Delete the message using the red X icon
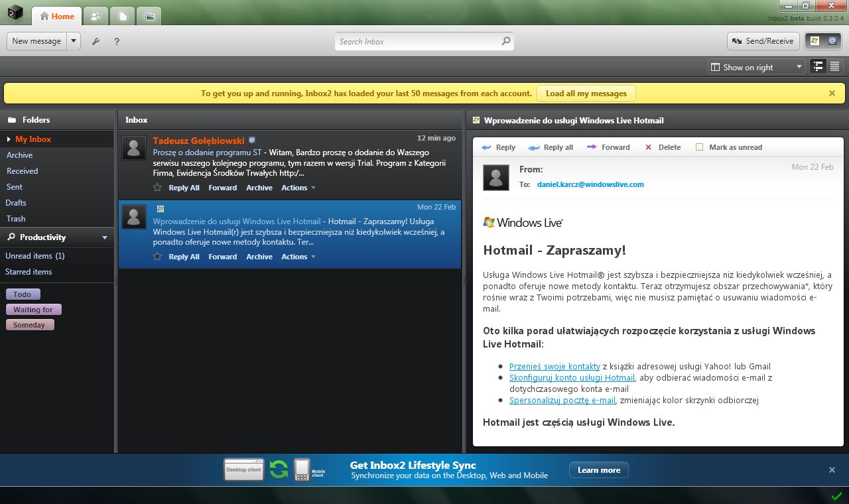The height and width of the screenshot is (504, 849). (648, 147)
